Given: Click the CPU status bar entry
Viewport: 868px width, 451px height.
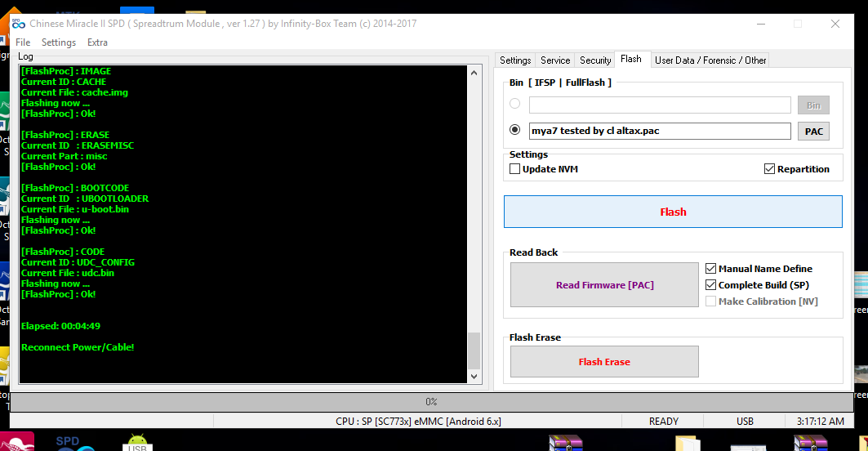Looking at the screenshot, I should (418, 421).
